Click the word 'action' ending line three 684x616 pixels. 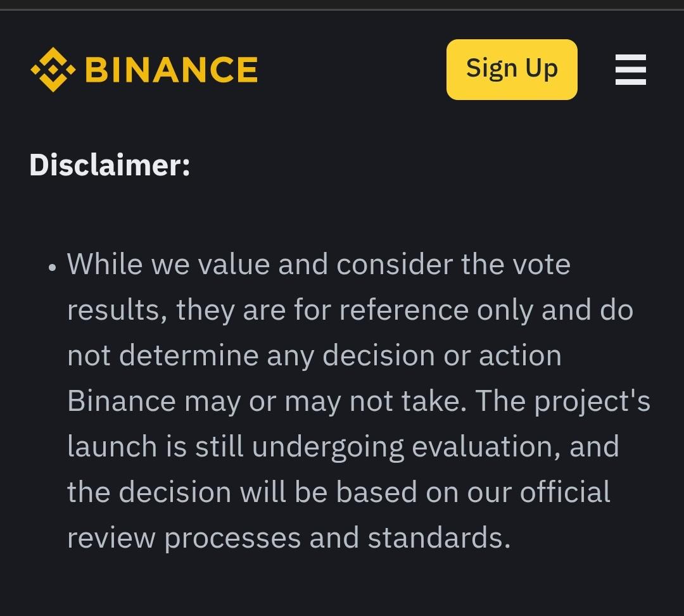click(x=520, y=355)
